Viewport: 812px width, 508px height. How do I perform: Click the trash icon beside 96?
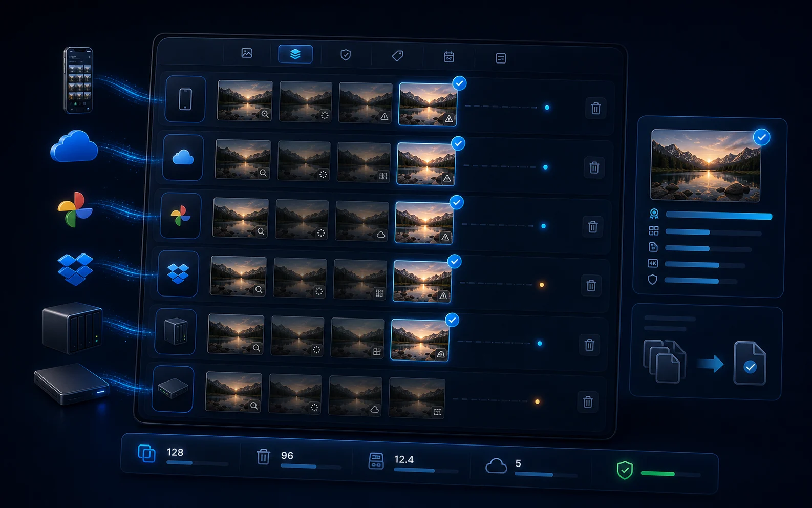263,456
